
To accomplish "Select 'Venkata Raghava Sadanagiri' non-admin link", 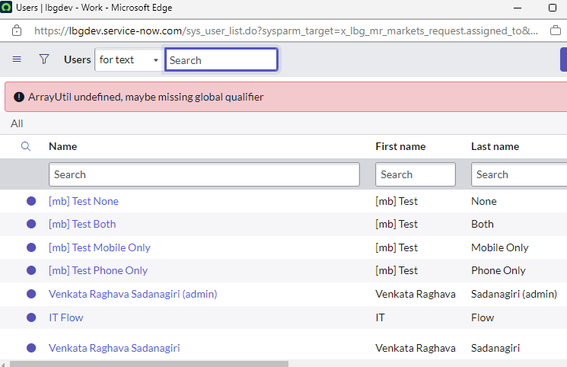I will pyautogui.click(x=114, y=348).
